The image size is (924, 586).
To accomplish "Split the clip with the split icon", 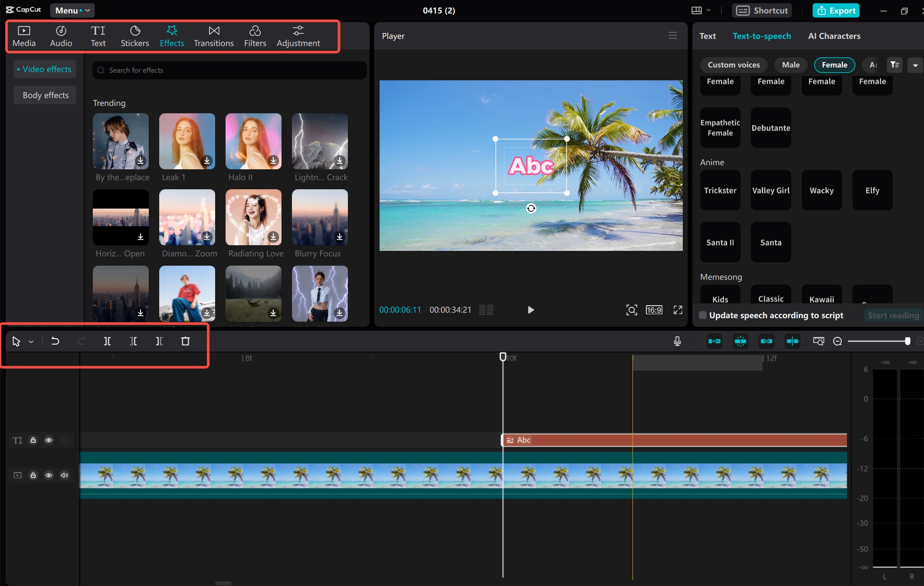I will point(107,341).
